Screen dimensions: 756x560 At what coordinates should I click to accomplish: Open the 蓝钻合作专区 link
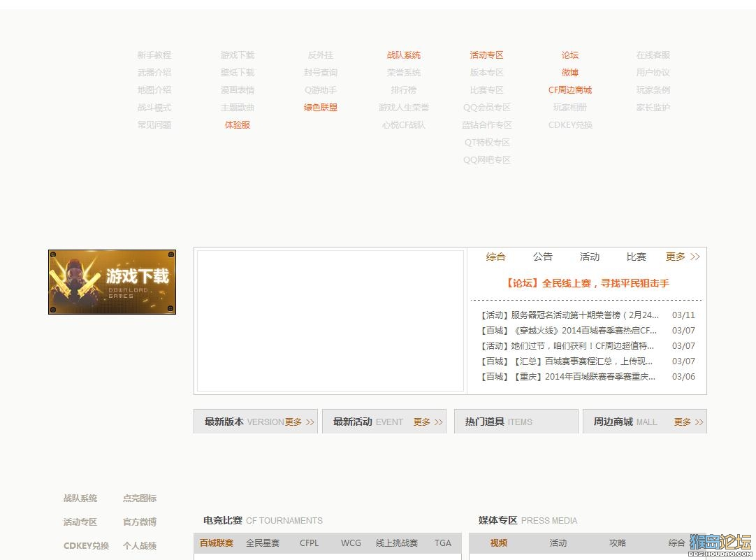[487, 125]
